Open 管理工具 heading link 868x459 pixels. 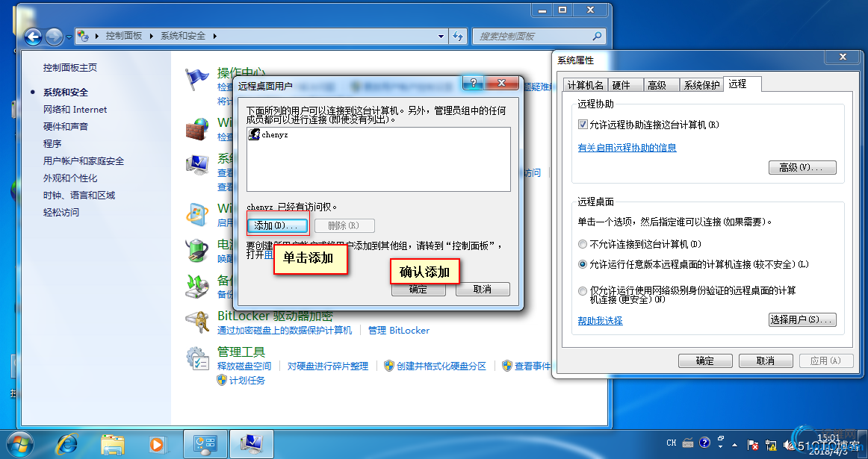pyautogui.click(x=241, y=352)
